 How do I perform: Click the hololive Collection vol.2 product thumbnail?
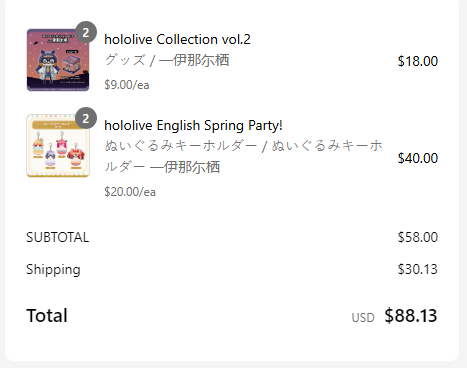point(58,60)
